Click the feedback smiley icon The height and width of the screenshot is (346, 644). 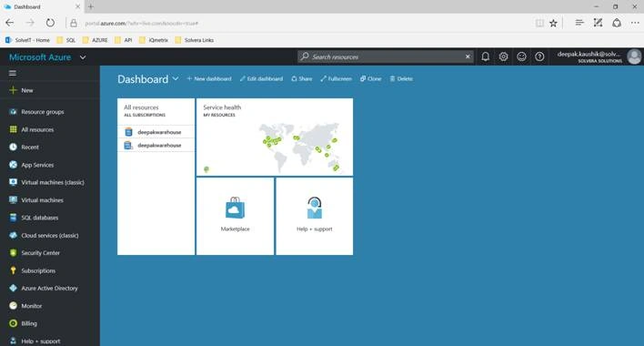pos(521,56)
